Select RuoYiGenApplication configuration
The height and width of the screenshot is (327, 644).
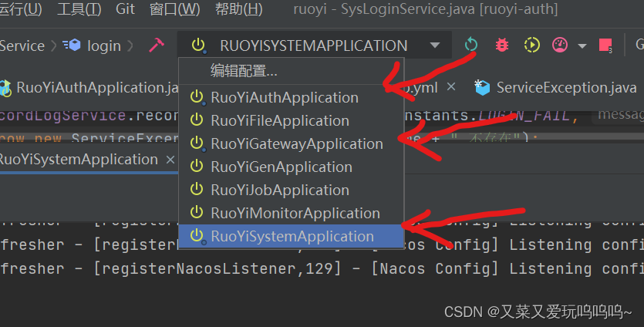pyautogui.click(x=292, y=167)
